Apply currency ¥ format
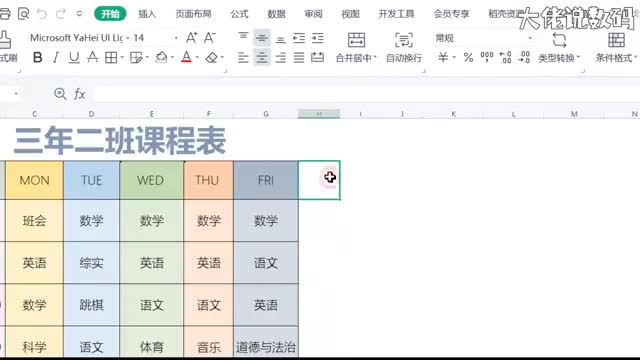Image resolution: width=640 pixels, height=360 pixels. pos(443,58)
